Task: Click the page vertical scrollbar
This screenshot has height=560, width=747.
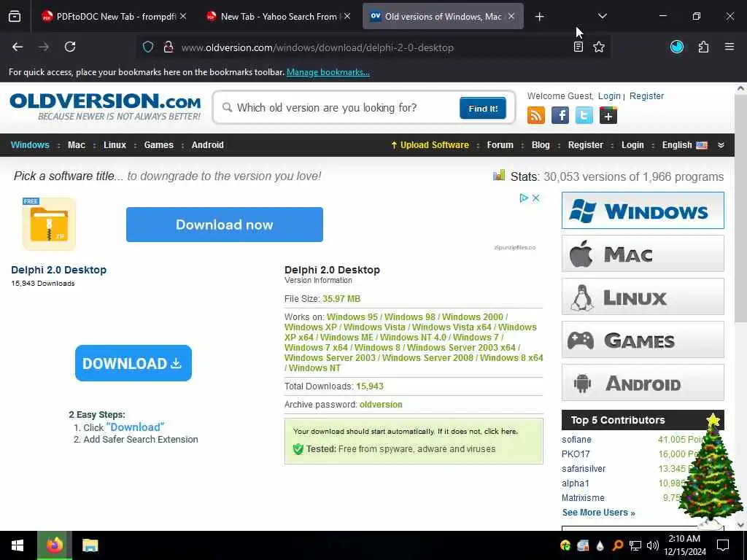Action: point(740,209)
